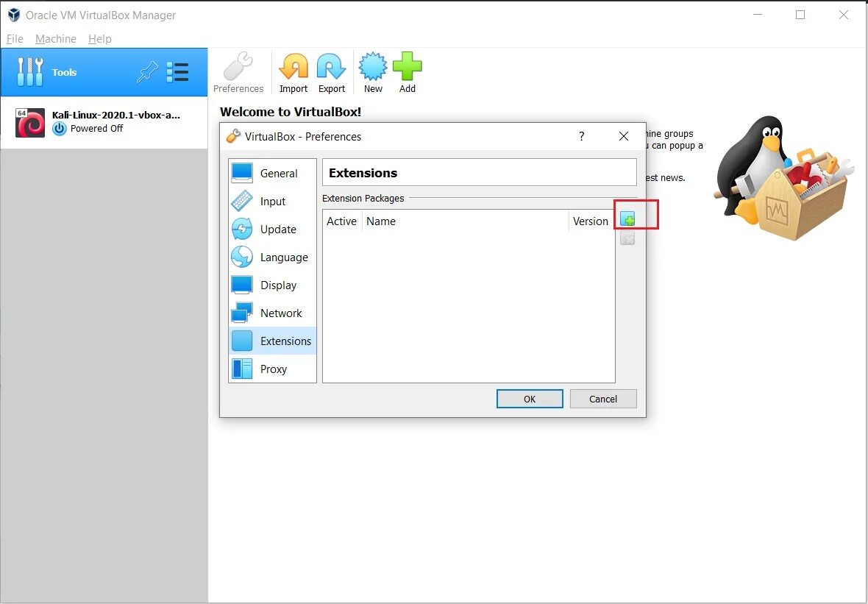
Task: Minimize the VirtualBox Manager window
Action: [x=757, y=15]
